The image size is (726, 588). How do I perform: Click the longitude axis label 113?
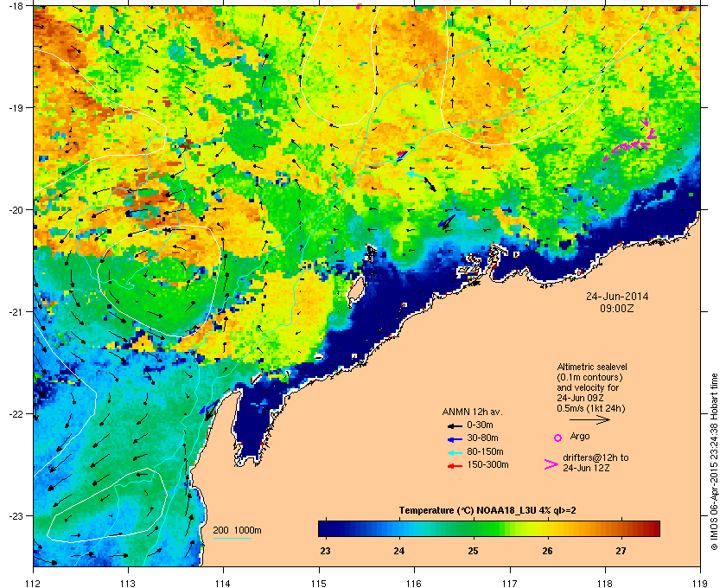click(128, 583)
